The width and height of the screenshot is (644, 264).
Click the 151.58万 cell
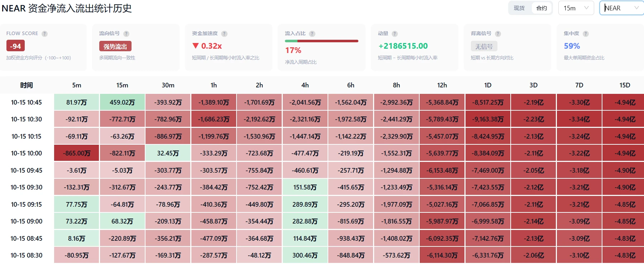pyautogui.click(x=305, y=187)
